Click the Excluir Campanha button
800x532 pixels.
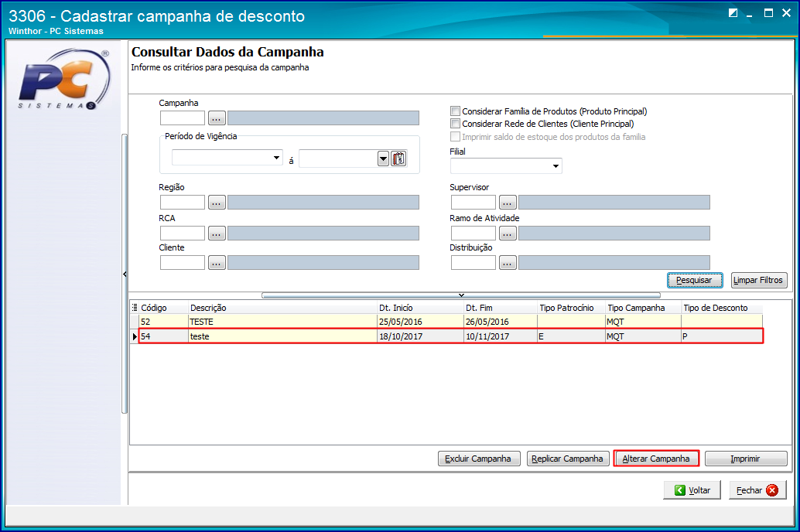pos(479,459)
